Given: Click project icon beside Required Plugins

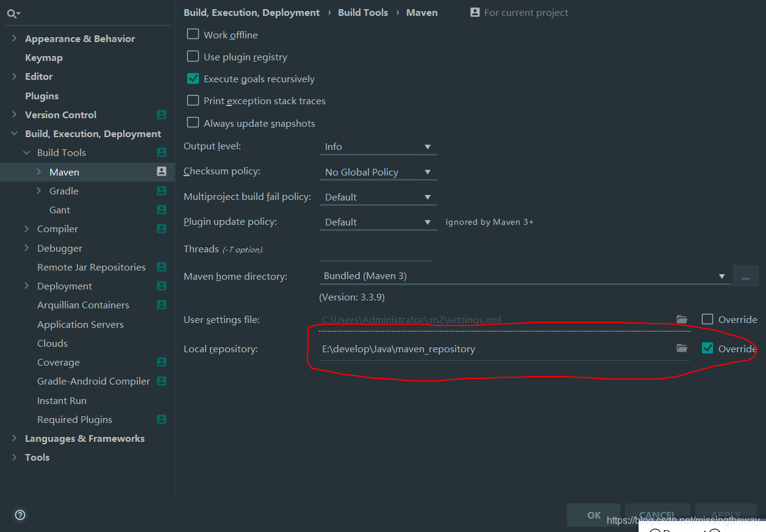Looking at the screenshot, I should click(x=162, y=419).
